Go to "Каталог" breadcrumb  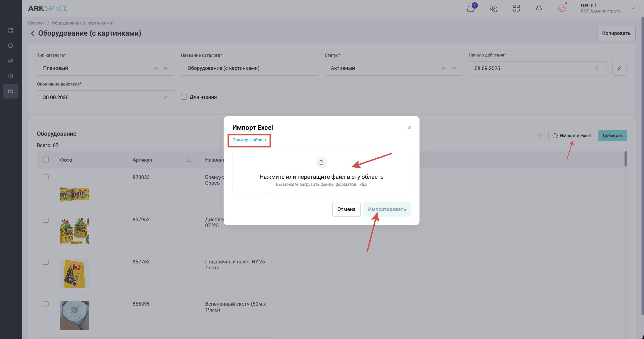[x=36, y=23]
